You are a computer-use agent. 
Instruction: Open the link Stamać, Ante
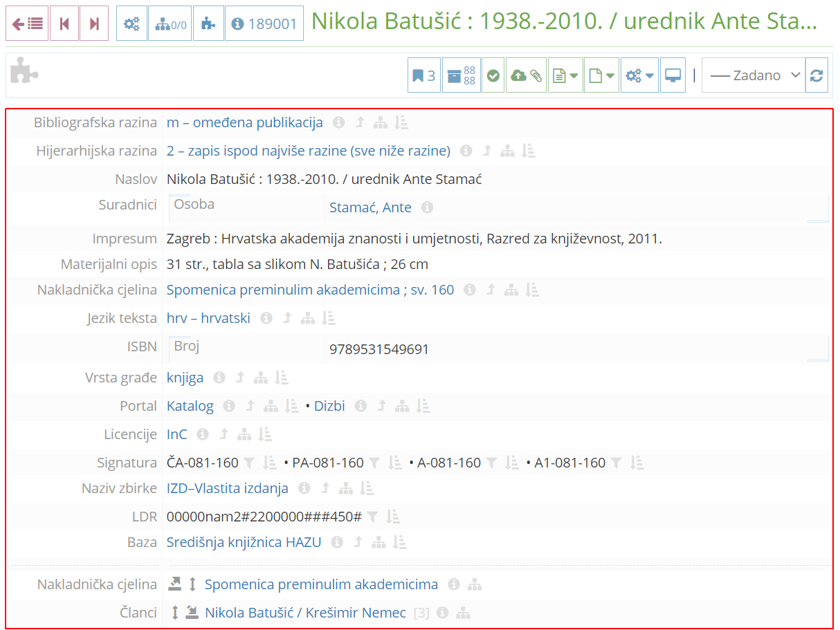tap(369, 207)
